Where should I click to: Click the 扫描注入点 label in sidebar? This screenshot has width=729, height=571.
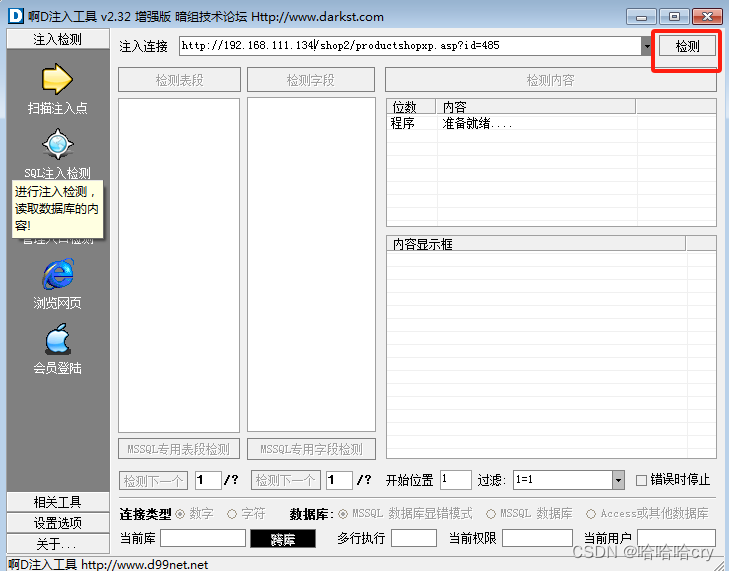click(58, 108)
